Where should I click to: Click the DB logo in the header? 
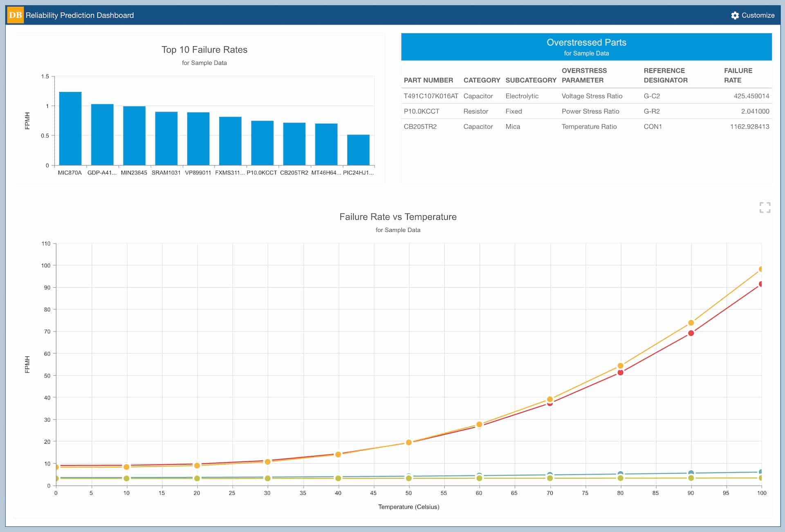pyautogui.click(x=16, y=15)
